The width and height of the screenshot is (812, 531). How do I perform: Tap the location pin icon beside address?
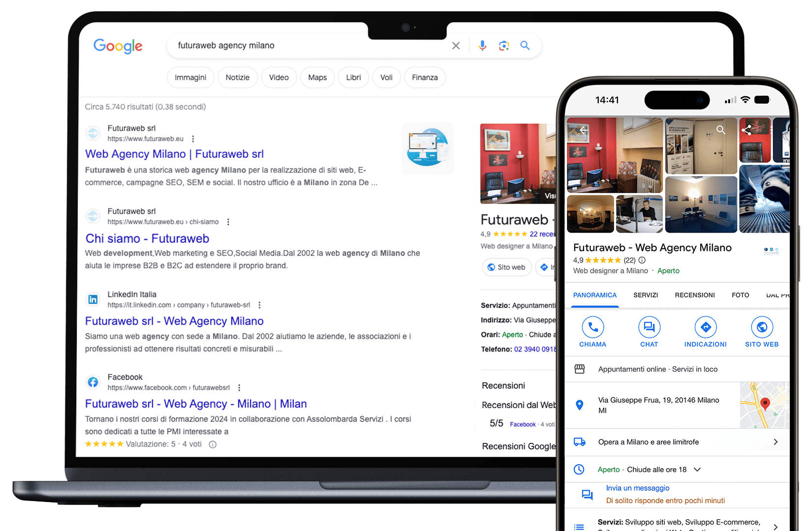[x=580, y=405]
